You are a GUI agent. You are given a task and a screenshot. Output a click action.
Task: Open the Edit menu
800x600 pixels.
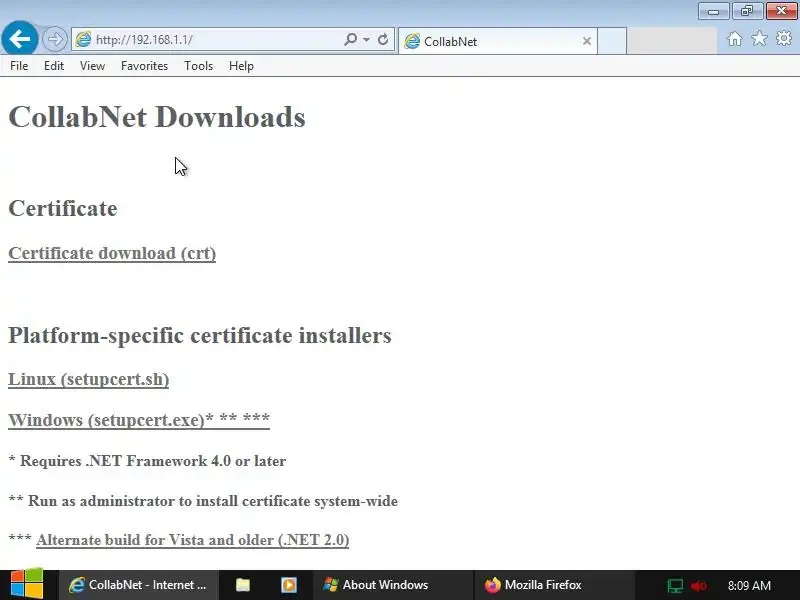(54, 66)
